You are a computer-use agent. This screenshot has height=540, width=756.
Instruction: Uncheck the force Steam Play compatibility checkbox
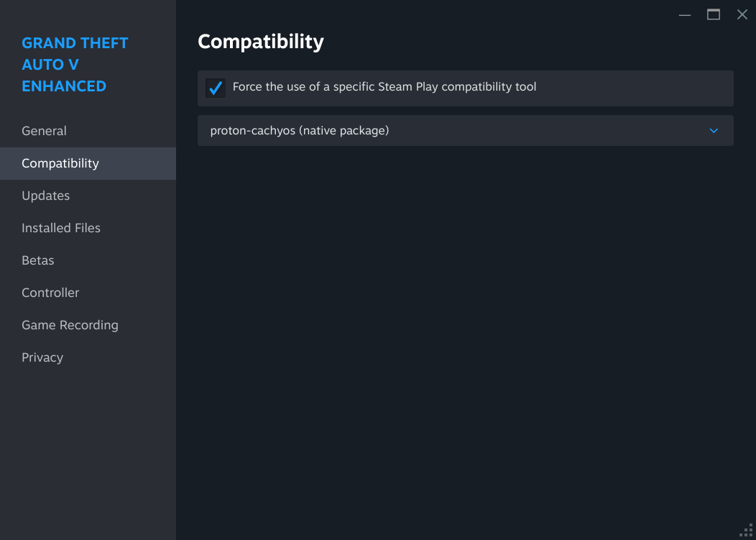click(x=216, y=88)
